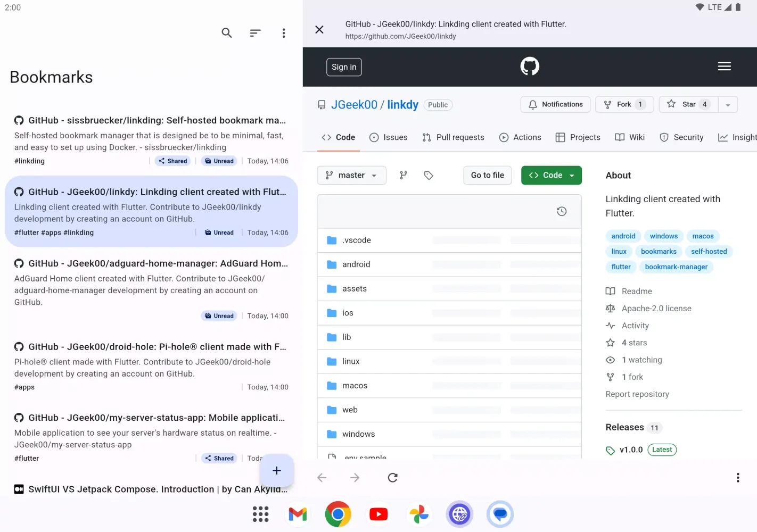View branches icon next to master
The image size is (757, 532).
(x=404, y=175)
